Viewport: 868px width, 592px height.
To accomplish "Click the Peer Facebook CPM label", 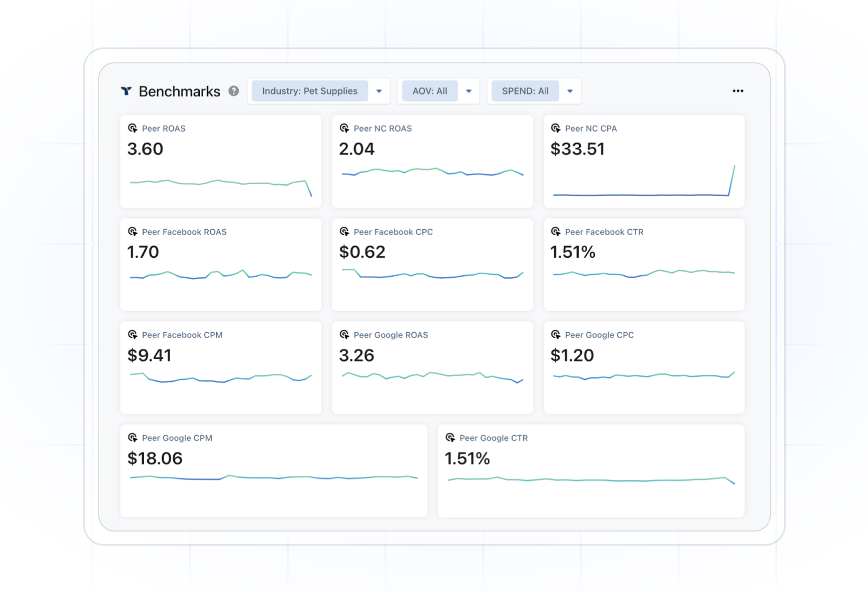I will click(x=182, y=335).
